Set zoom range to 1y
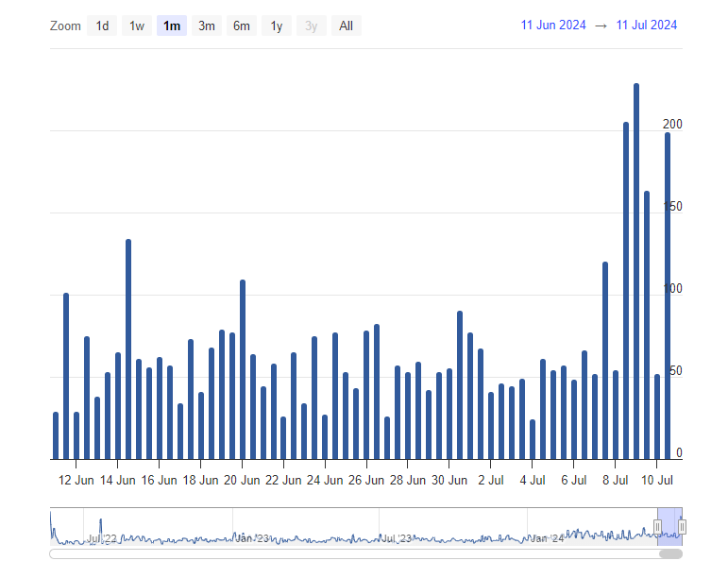728x578 pixels. pyautogui.click(x=277, y=25)
